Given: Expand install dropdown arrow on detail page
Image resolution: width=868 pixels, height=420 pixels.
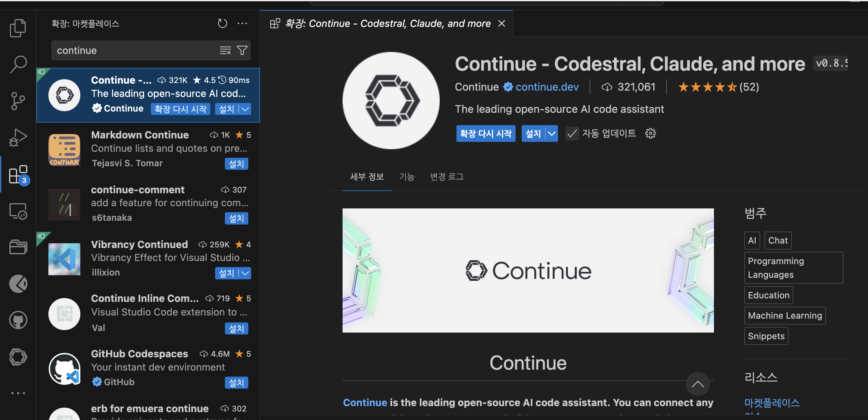Looking at the screenshot, I should point(552,134).
